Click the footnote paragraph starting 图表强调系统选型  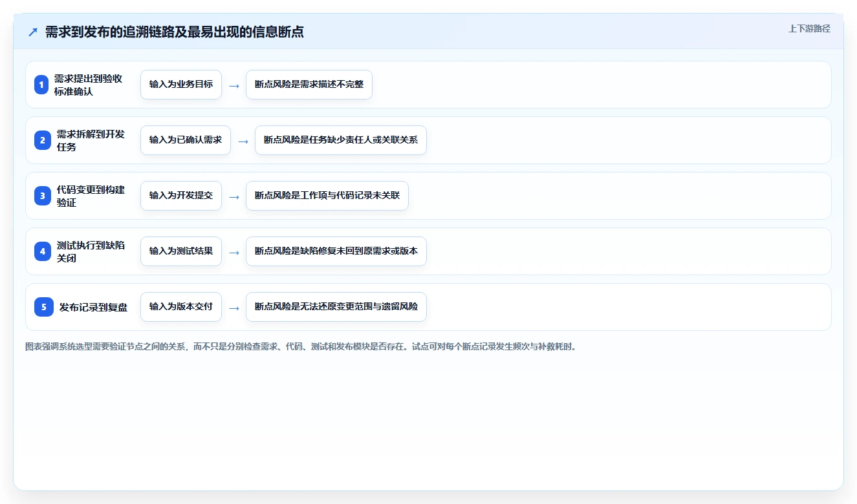coord(300,346)
